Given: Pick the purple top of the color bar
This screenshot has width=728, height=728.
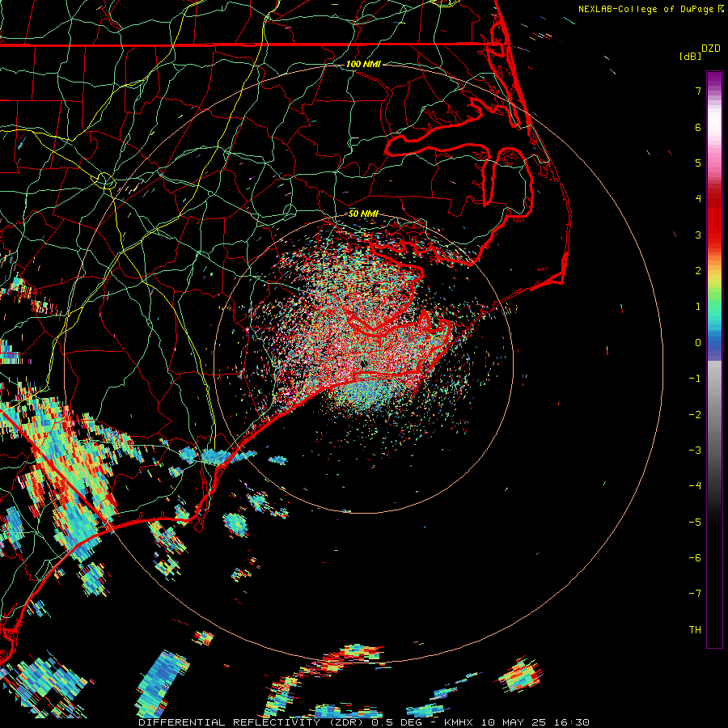Looking at the screenshot, I should pyautogui.click(x=714, y=79).
